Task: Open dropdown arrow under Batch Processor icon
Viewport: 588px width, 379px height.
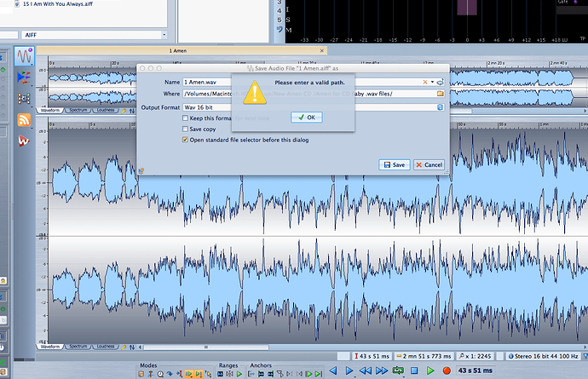Action: click(32, 106)
